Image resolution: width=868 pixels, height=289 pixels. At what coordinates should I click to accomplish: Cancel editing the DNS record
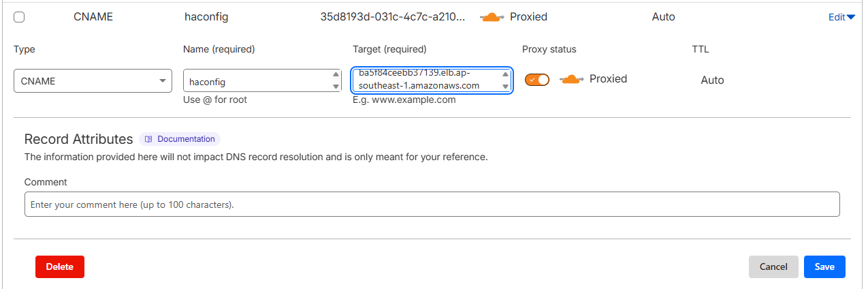(x=773, y=267)
